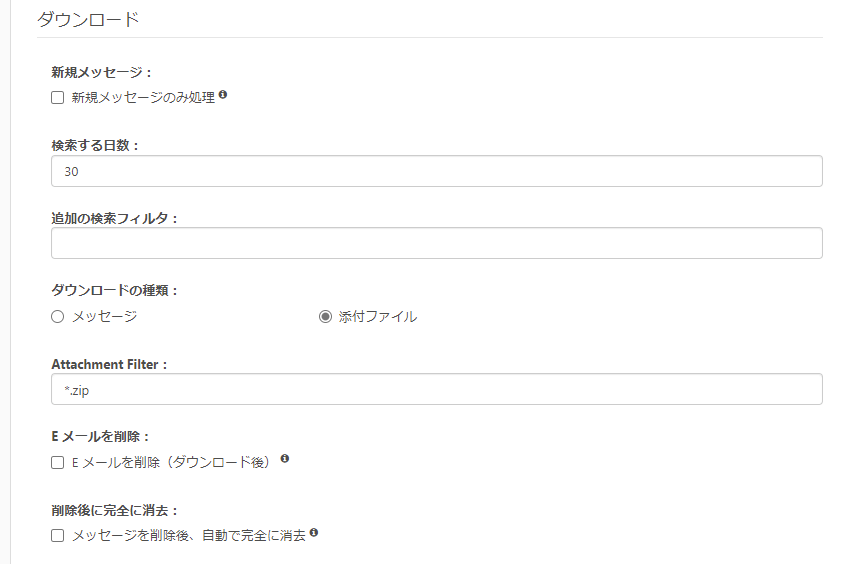Screen dimensions: 848x564
Task: Click the ダウンロード section heading
Action: tap(88, 19)
